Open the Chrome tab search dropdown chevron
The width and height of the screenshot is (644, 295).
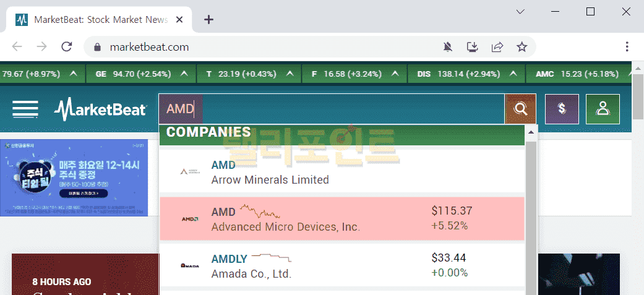pos(520,12)
